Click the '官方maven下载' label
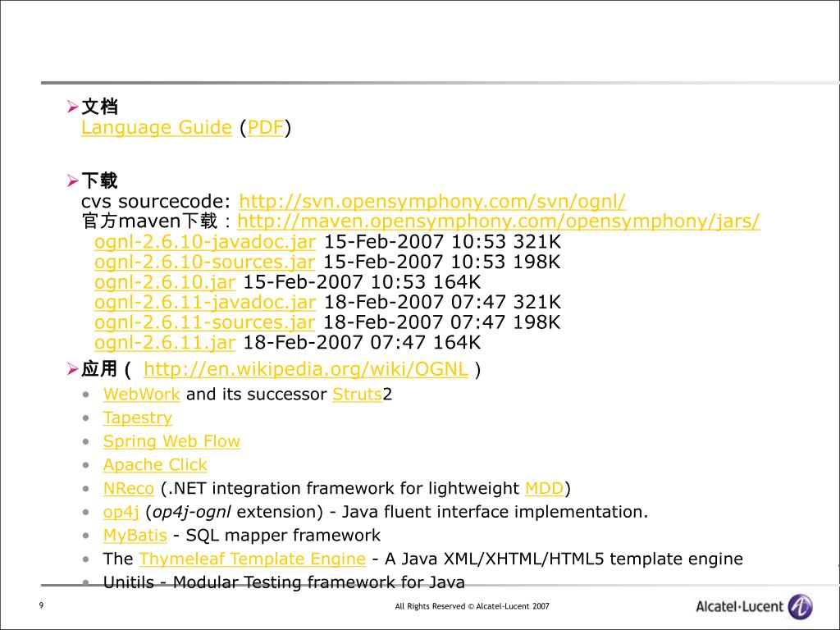The image size is (840, 630). point(149,221)
